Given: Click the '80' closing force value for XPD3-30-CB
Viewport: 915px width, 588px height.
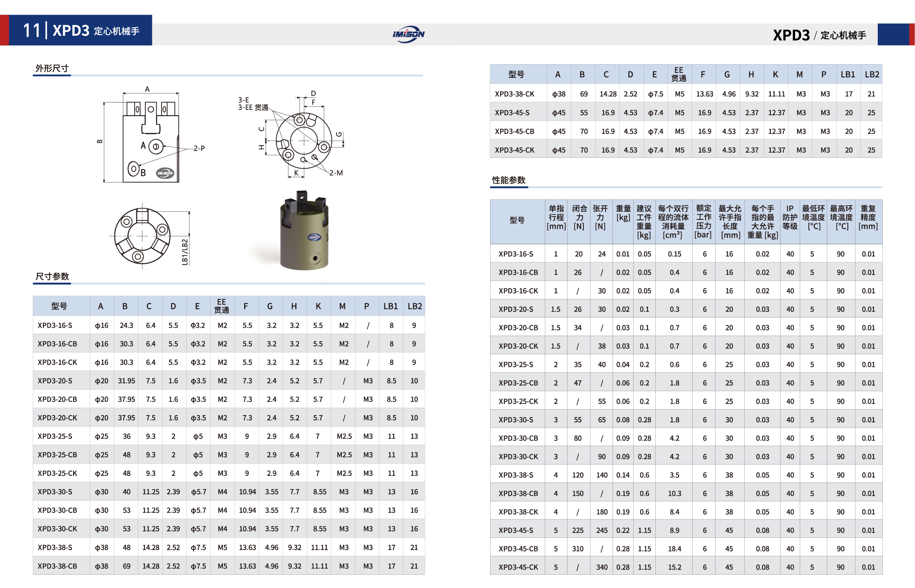Looking at the screenshot, I should tap(578, 438).
